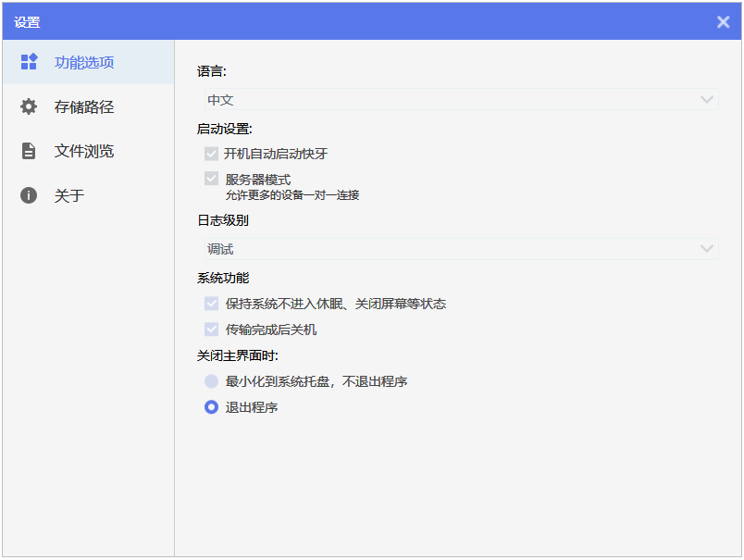Image resolution: width=744 pixels, height=560 pixels.
Task: Enable 保持系统不进入休眠、关闭屏幕等状态 option
Action: (211, 303)
